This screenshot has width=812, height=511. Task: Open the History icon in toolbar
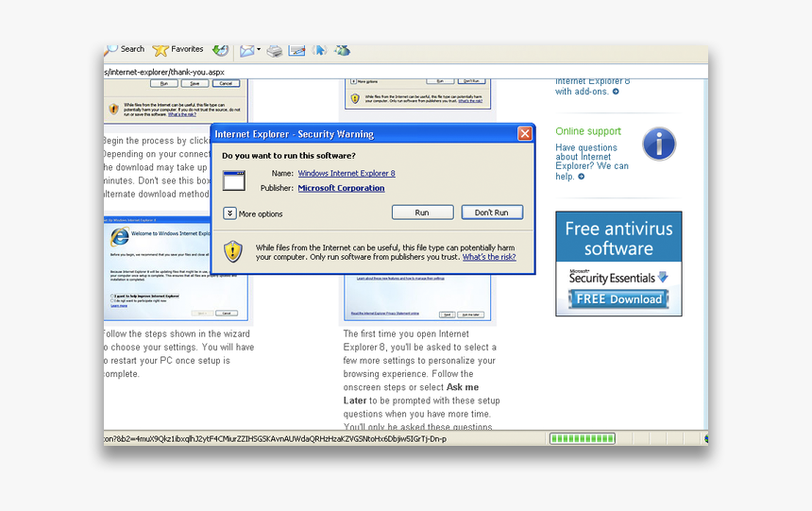pos(221,50)
